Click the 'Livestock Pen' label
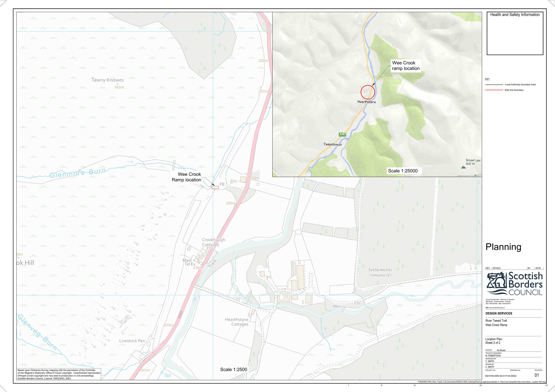This screenshot has height=392, width=555. (x=132, y=341)
